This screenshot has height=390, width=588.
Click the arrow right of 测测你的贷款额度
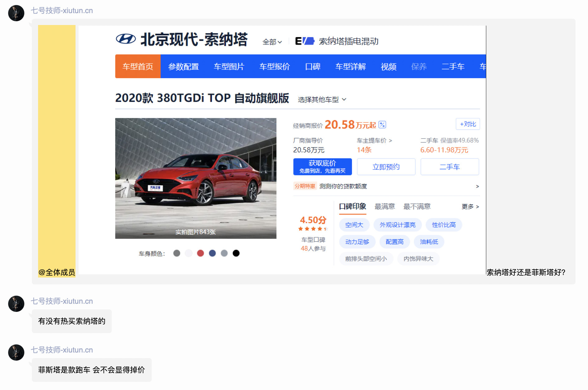pyautogui.click(x=477, y=187)
